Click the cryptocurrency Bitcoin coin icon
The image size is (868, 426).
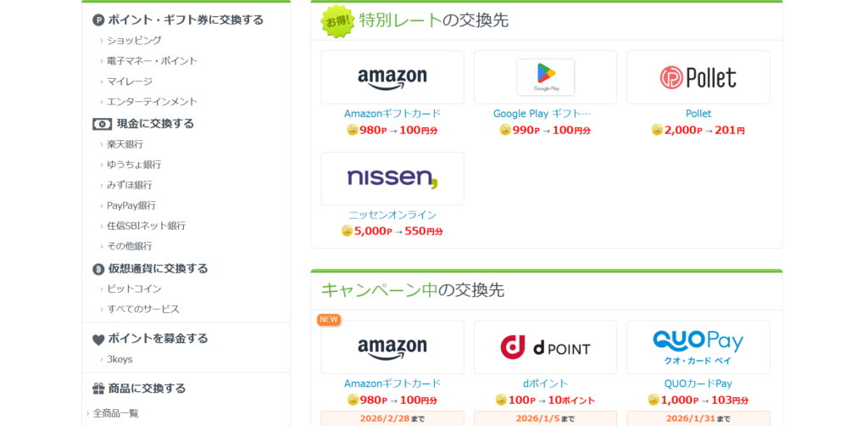(x=98, y=269)
